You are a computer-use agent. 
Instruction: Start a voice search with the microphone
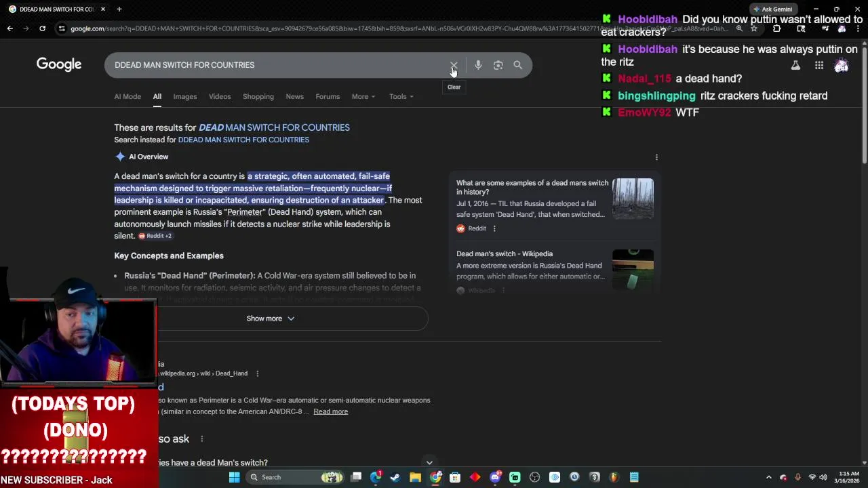coord(478,65)
